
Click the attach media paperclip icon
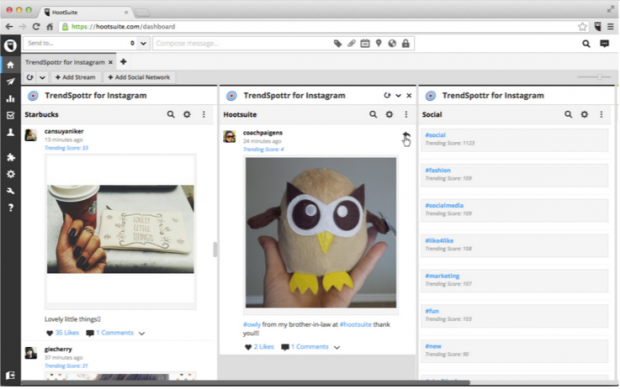click(352, 43)
